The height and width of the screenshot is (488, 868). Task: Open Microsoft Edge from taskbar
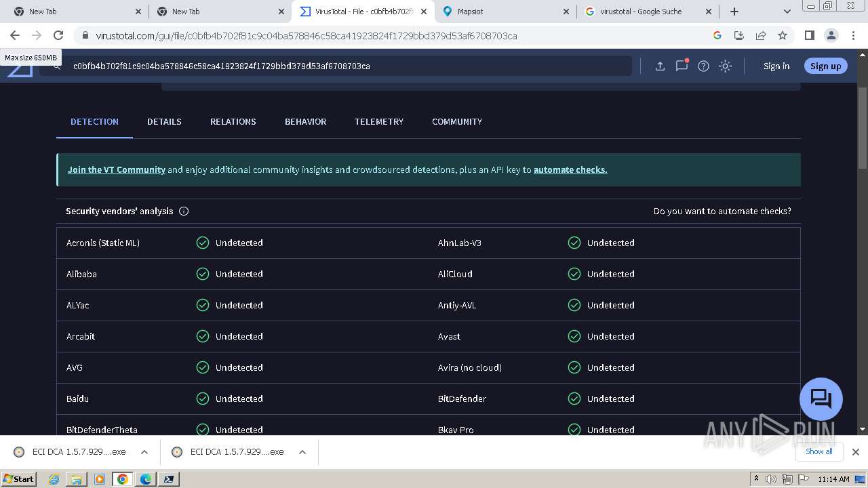(x=146, y=479)
